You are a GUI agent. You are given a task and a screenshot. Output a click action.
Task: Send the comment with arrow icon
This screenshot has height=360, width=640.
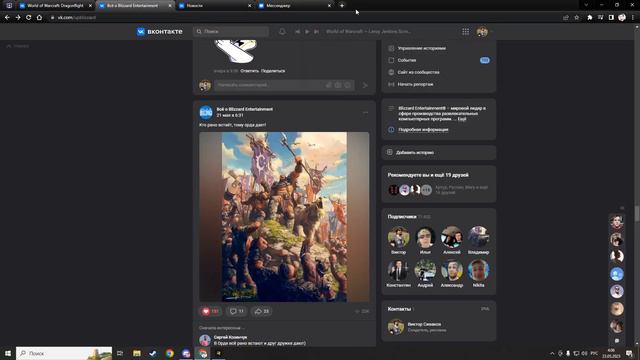point(365,85)
